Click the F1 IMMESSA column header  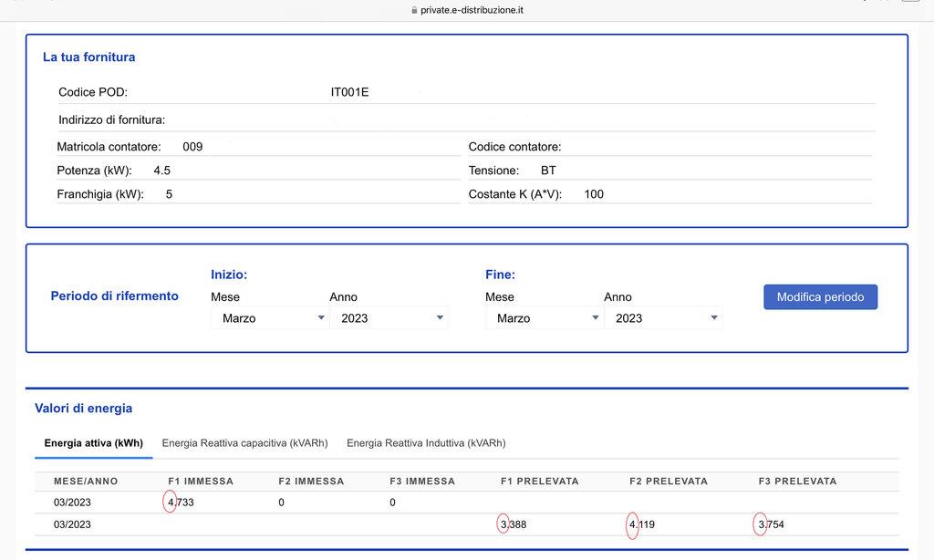tap(201, 481)
